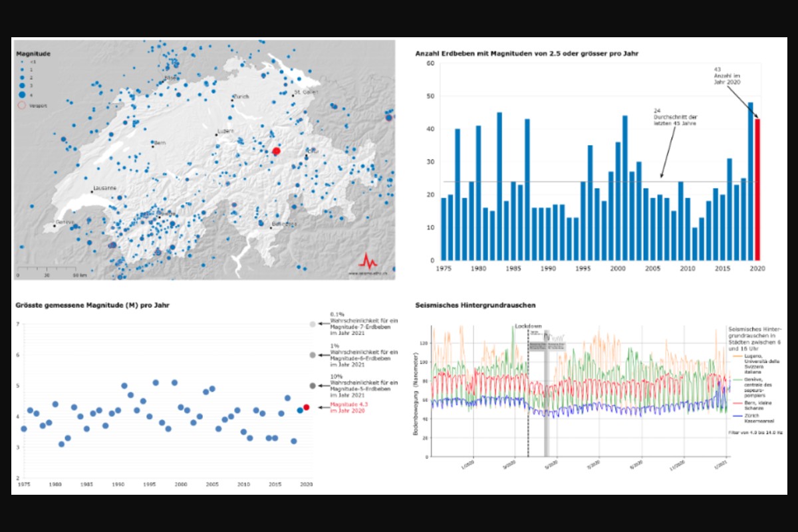Click the dark gray magnitude-5 probability dot
The width and height of the screenshot is (798, 532).
click(x=313, y=386)
